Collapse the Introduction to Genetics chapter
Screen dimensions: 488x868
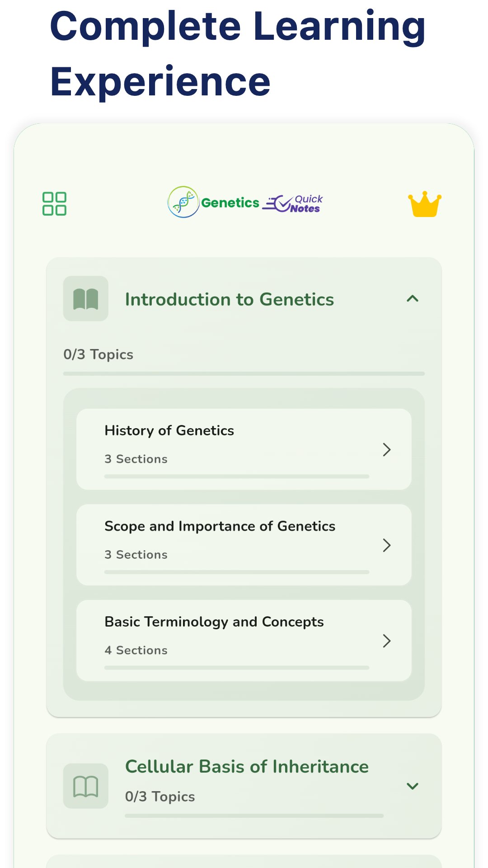tap(413, 299)
